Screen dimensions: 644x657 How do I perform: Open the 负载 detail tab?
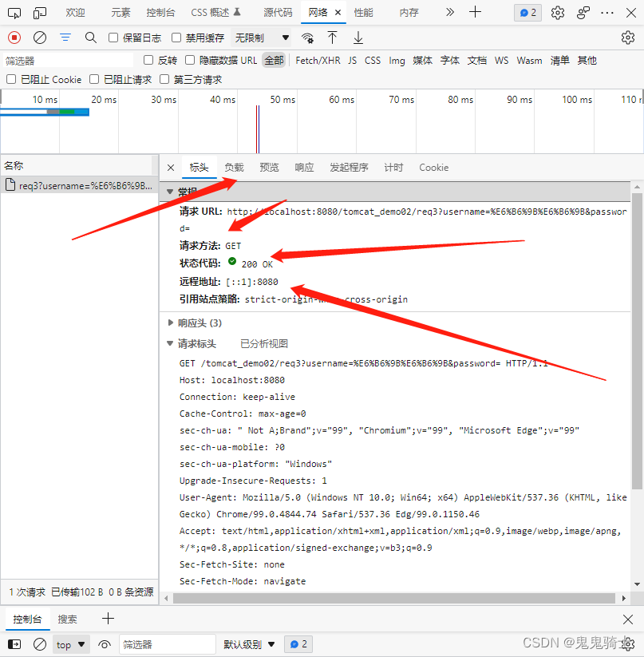(x=234, y=168)
